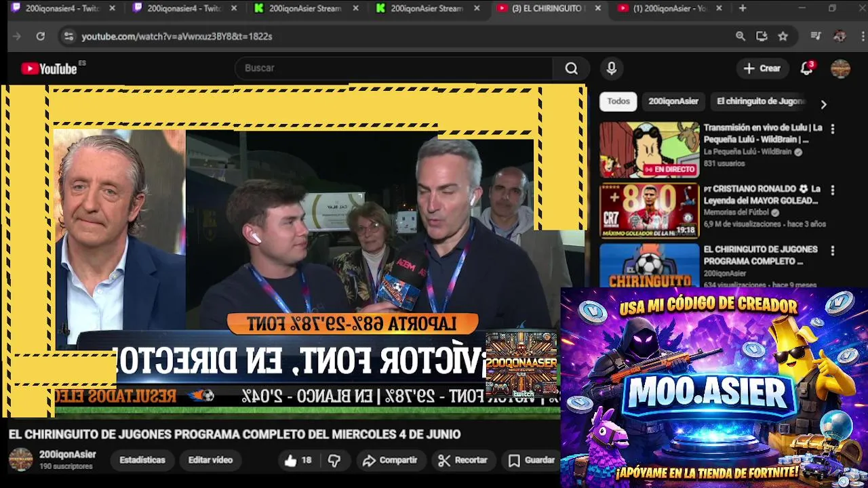This screenshot has height=488, width=868.
Task: Open the El Chiringuito suggested video thumbnail
Action: click(649, 265)
